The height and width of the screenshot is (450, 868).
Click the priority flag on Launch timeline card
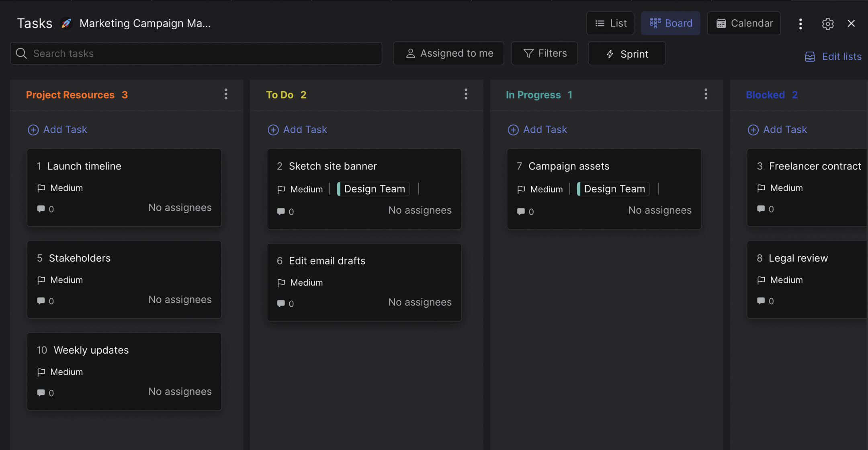[41, 188]
